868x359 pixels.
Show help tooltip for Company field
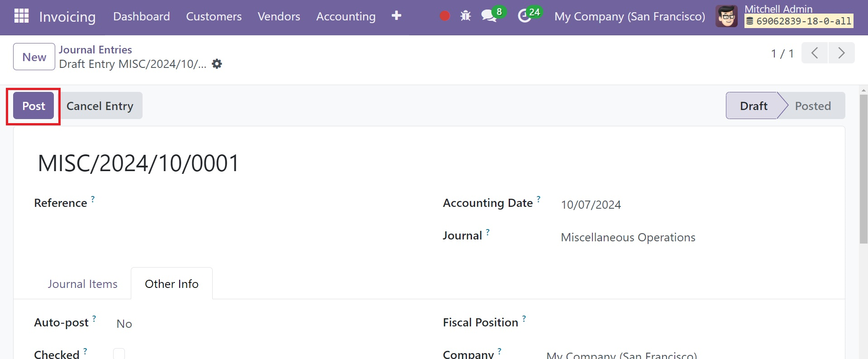click(500, 351)
